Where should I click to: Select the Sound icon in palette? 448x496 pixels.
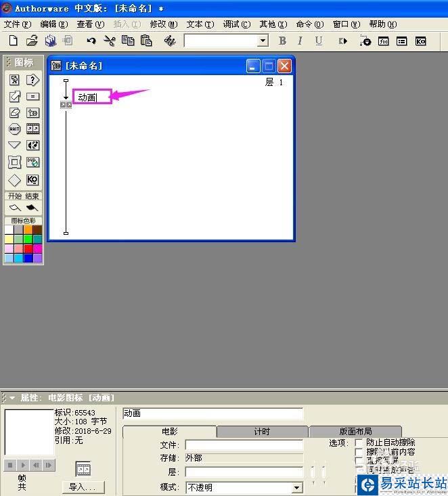click(x=32, y=145)
